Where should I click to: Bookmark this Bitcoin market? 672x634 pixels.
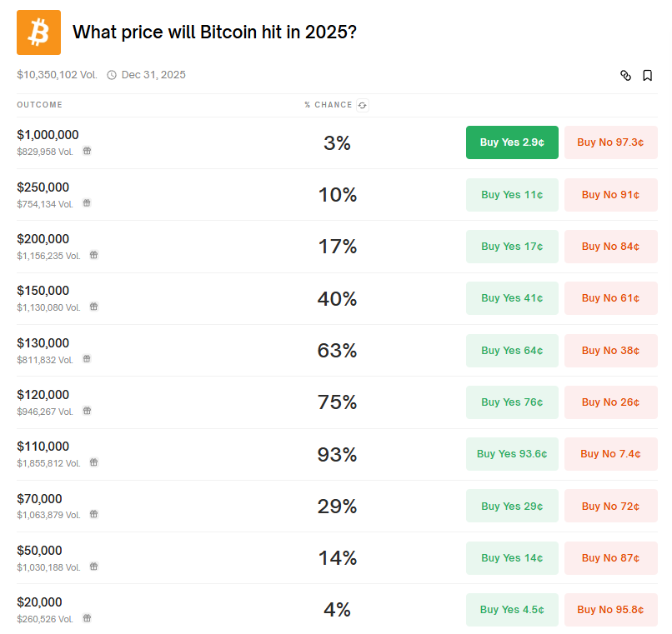click(x=647, y=76)
